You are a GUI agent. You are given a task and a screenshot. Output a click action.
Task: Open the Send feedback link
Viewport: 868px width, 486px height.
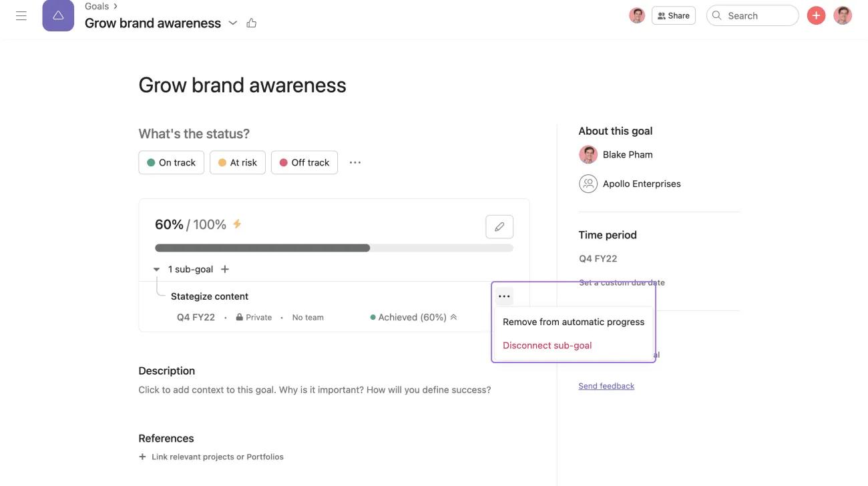point(606,386)
